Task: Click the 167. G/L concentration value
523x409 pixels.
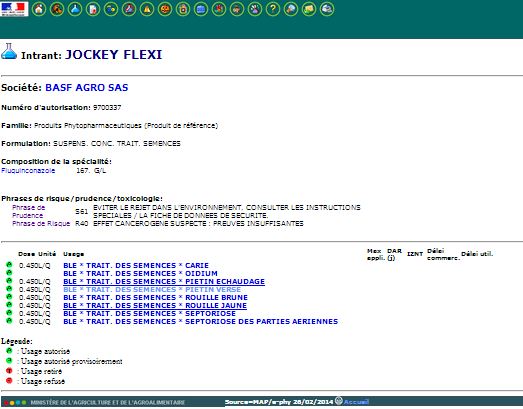Action: tap(91, 170)
